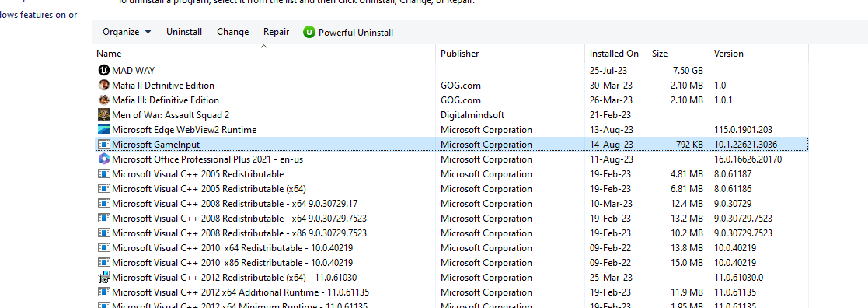Sort list by Publisher column header
This screenshot has height=308, width=868.
pyautogui.click(x=510, y=54)
